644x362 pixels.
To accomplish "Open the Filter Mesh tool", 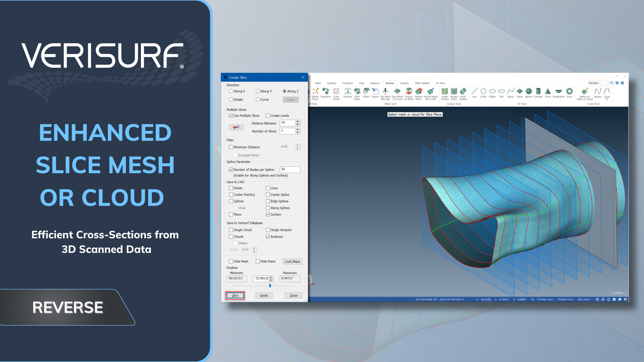I will (x=357, y=94).
